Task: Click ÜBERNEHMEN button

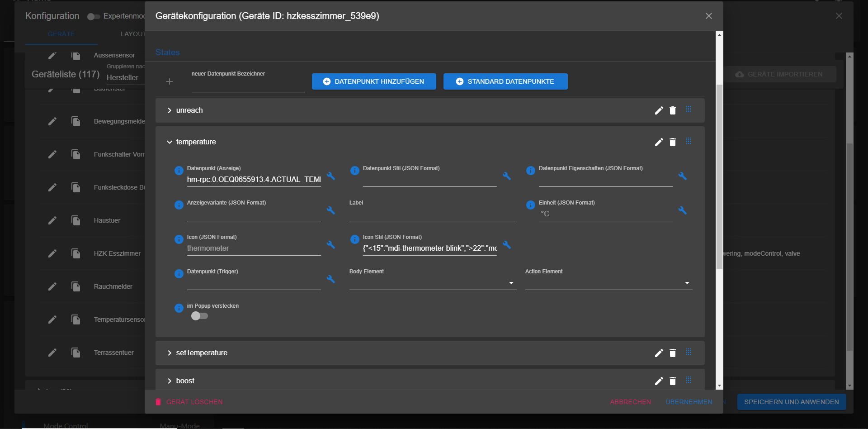Action: pos(689,402)
